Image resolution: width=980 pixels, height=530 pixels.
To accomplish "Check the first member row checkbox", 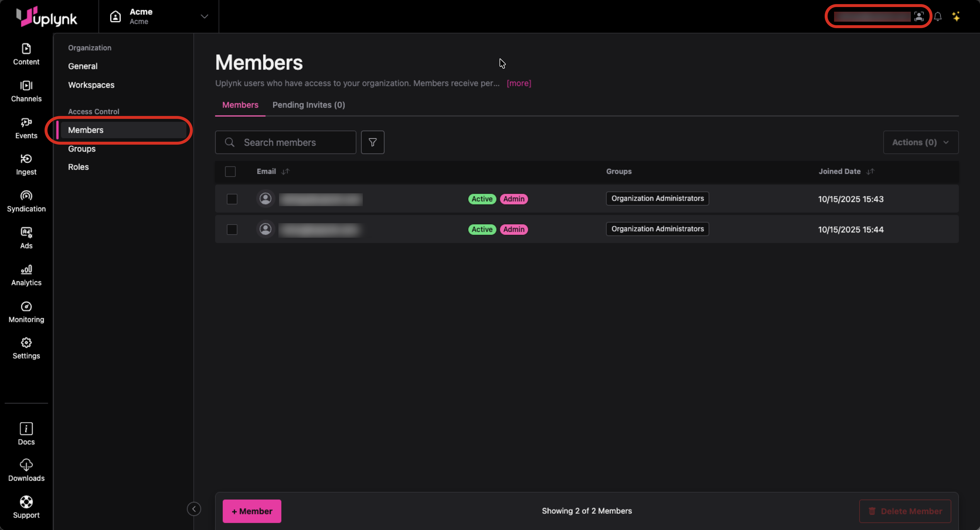I will point(232,199).
